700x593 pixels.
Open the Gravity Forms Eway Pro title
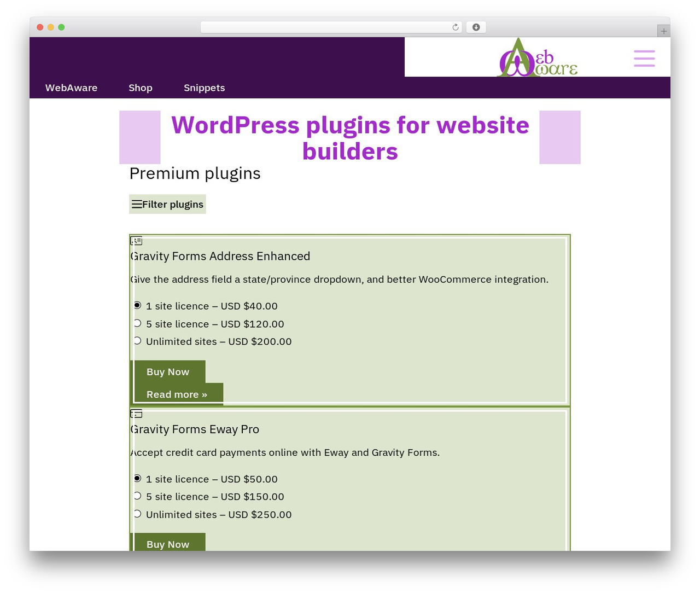click(195, 429)
